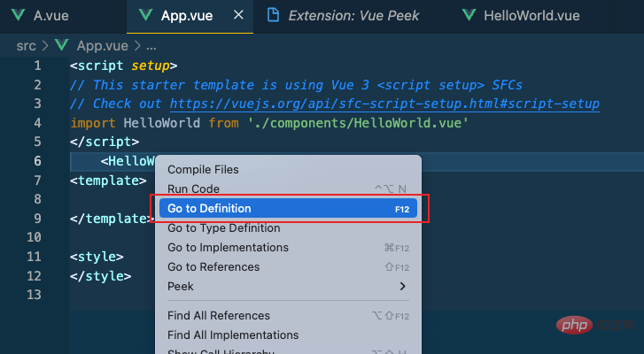Switch to the Extension: Vue Peek tab
Screen dimensions: 644x354
353,16
